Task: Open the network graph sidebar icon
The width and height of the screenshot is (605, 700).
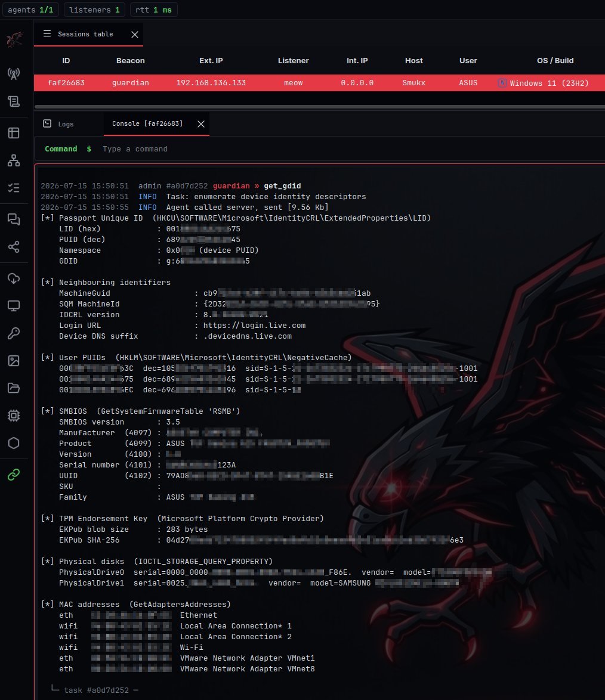Action: 14,160
